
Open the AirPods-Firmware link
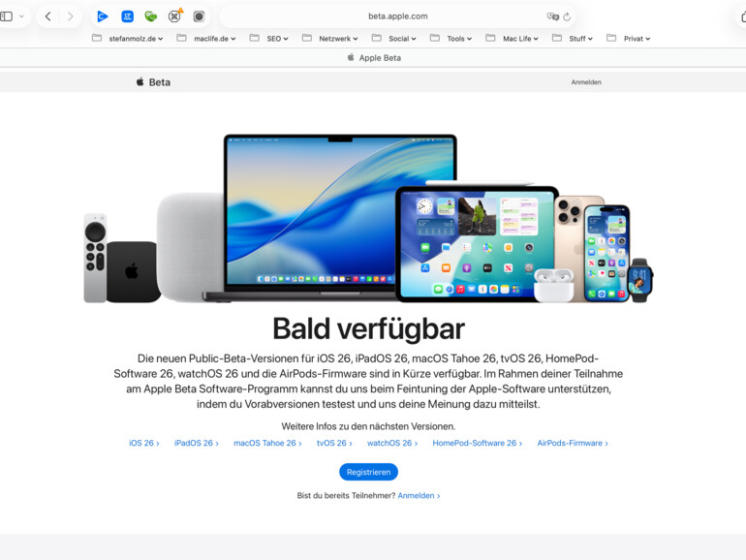pos(573,443)
